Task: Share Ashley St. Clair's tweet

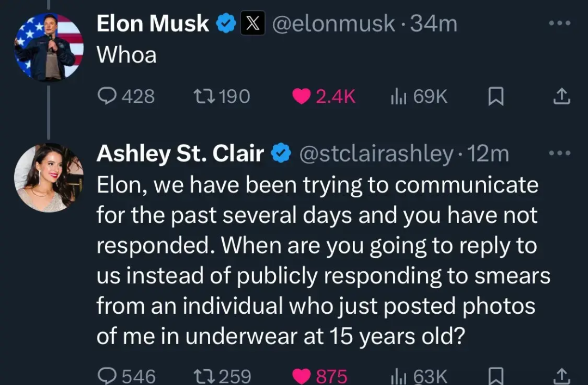Action: (562, 376)
